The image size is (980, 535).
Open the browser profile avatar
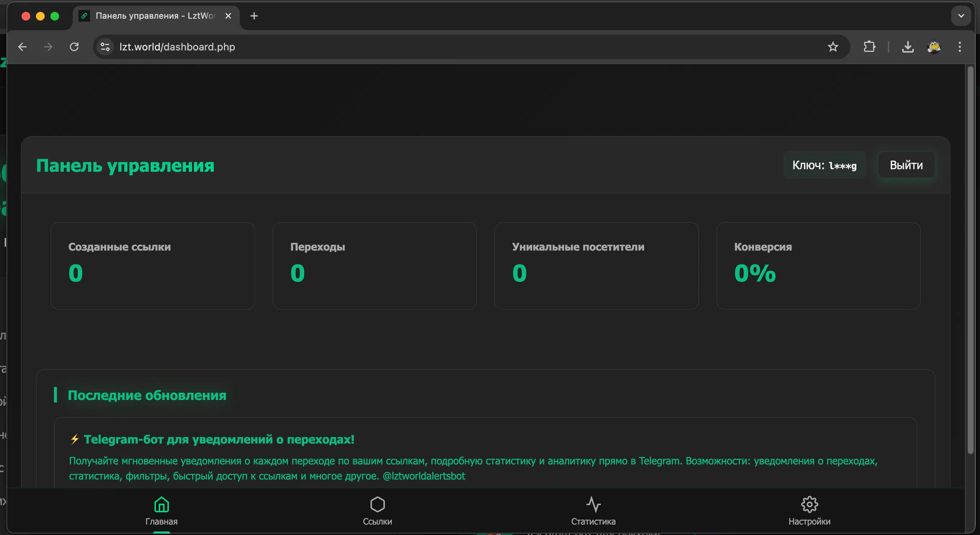click(x=934, y=47)
